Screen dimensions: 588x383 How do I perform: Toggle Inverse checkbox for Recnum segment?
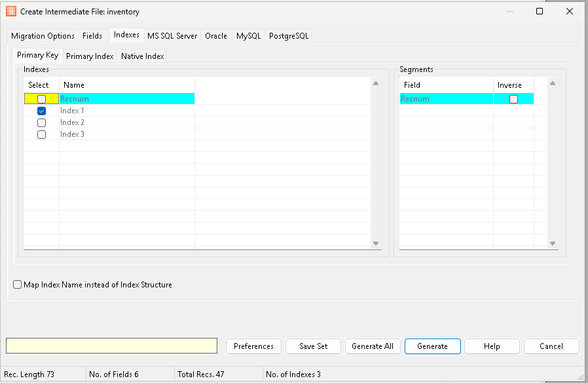coord(513,99)
